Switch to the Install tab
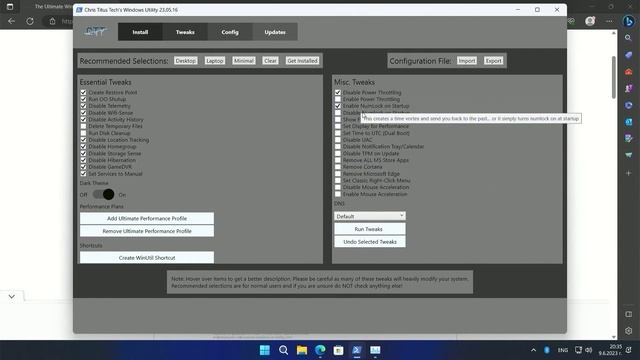The image size is (640, 360). click(140, 32)
